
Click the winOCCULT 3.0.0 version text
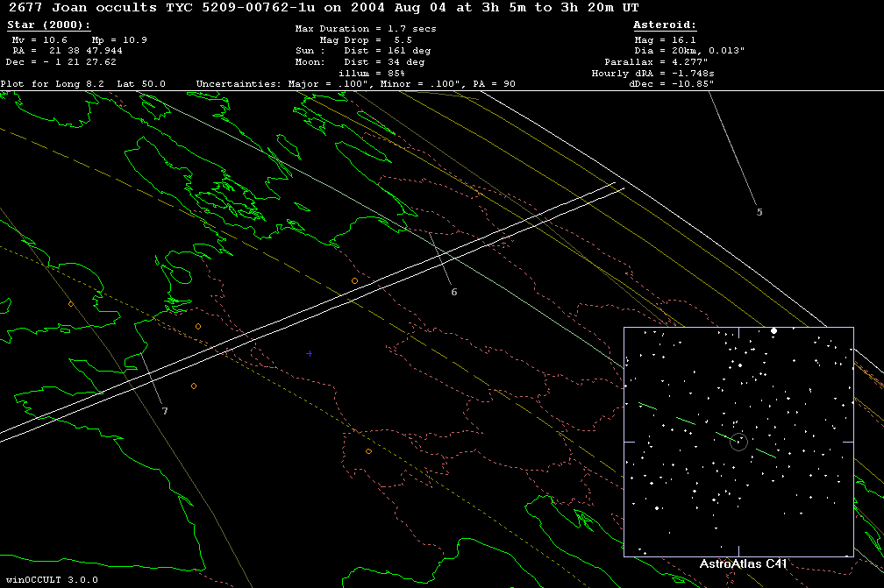(50, 579)
